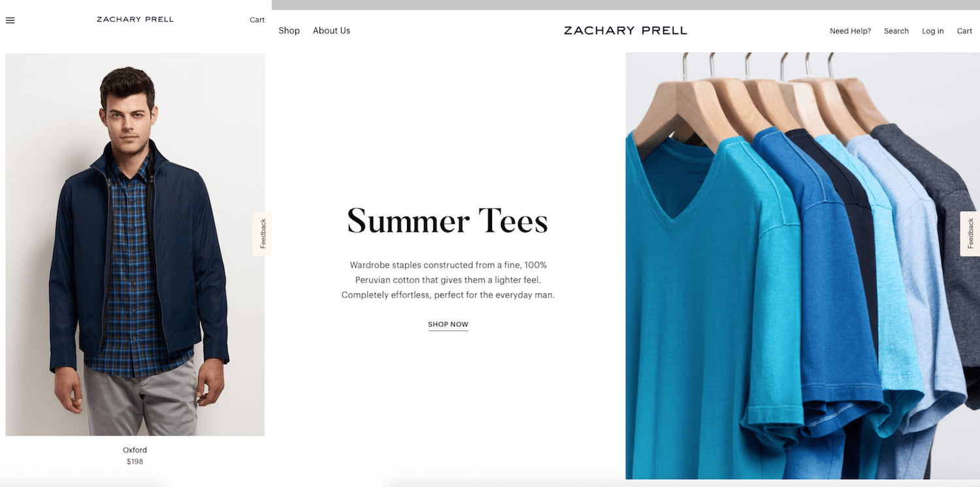The width and height of the screenshot is (980, 487).
Task: Click the small Zachary Prell logo beside hamburger menu
Action: click(x=135, y=20)
